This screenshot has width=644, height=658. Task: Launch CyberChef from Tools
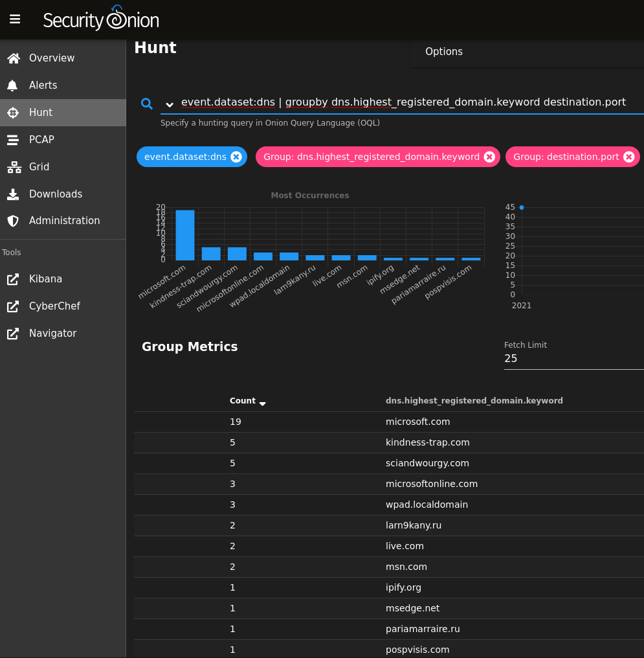click(63, 306)
